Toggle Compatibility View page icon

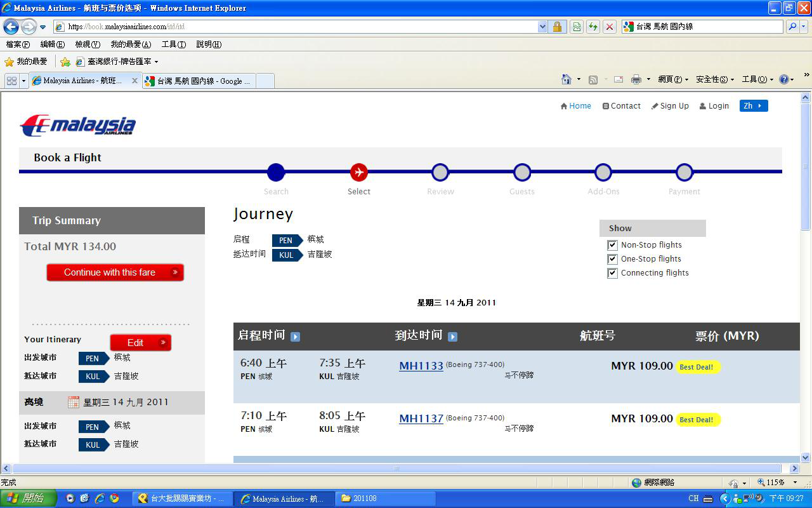577,27
